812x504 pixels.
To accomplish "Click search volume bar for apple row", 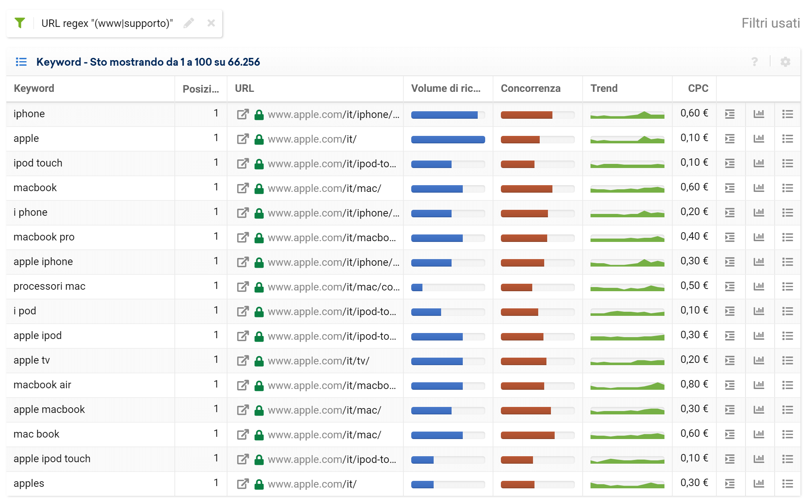I will tap(448, 140).
